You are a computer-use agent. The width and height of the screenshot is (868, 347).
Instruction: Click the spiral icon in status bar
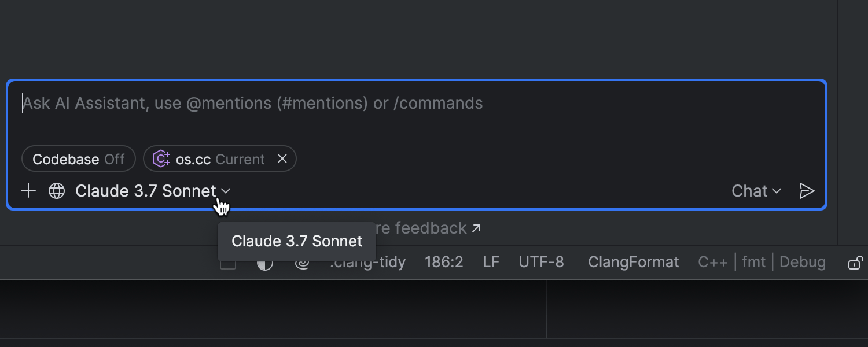click(302, 264)
